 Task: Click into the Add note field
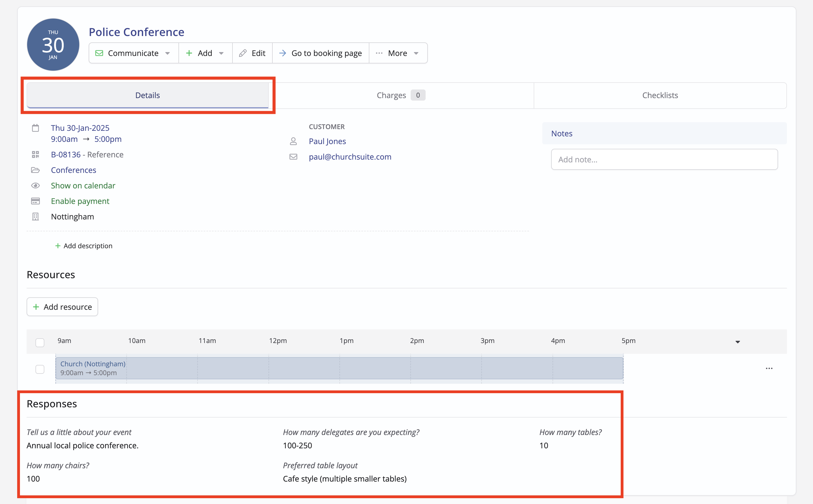click(x=664, y=159)
